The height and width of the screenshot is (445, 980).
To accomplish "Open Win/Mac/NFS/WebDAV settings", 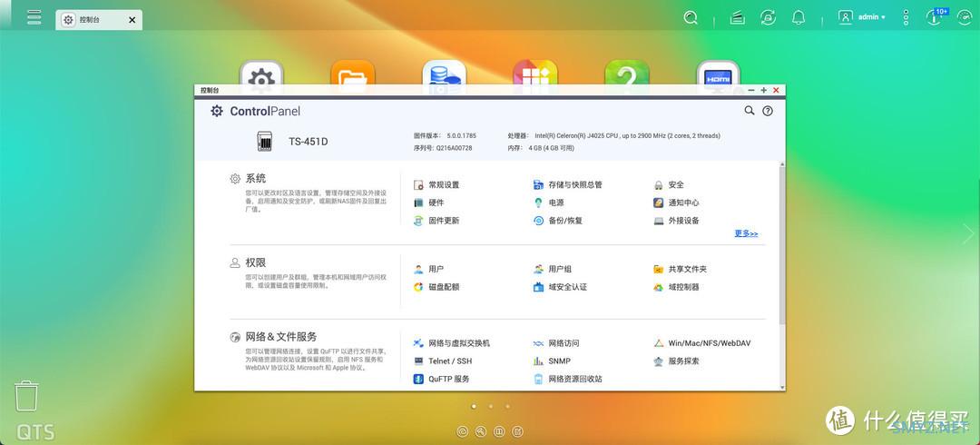I will click(701, 343).
